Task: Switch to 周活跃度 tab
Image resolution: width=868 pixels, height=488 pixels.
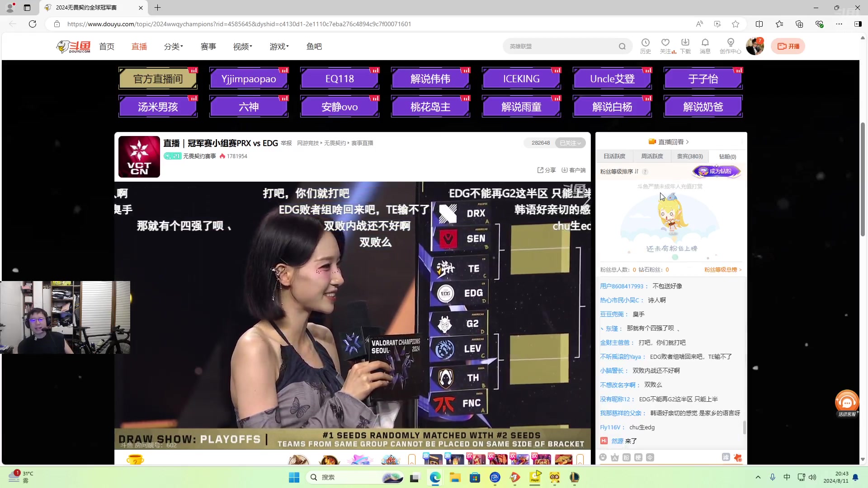Action: [652, 156]
